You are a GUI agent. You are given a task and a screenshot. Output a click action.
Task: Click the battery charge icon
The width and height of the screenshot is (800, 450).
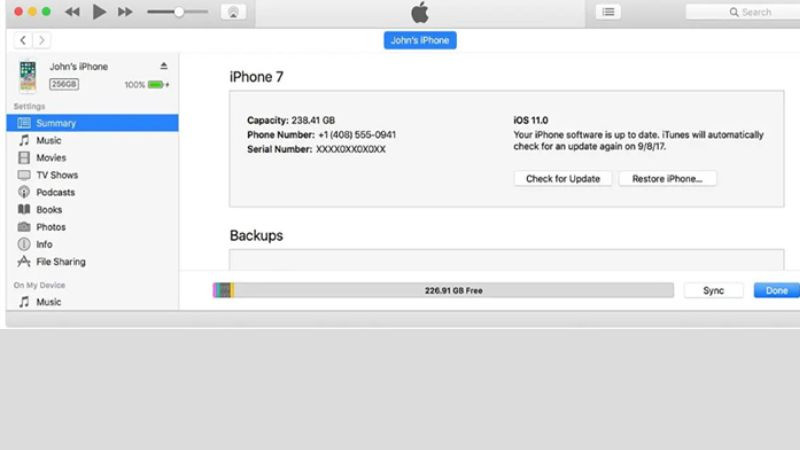157,84
